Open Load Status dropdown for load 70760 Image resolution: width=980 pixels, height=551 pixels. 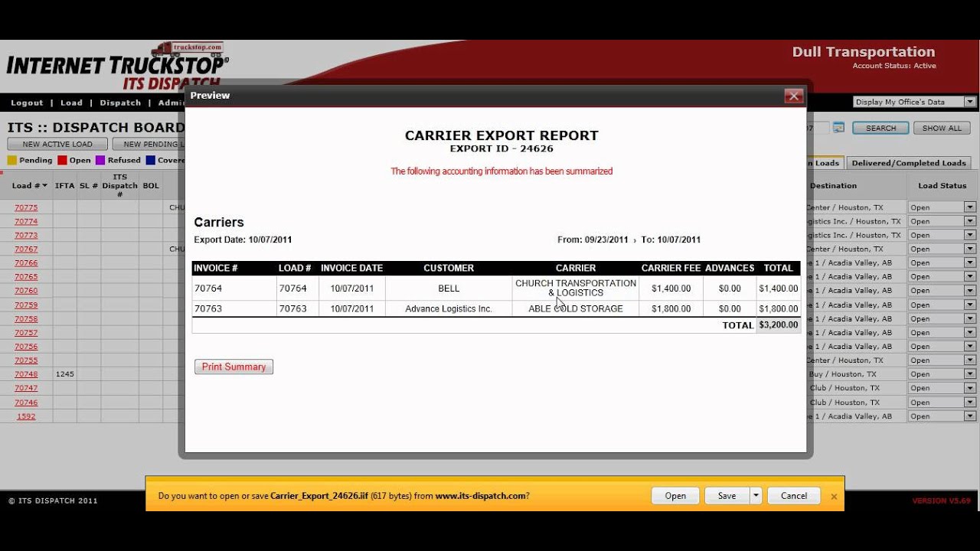942,291
